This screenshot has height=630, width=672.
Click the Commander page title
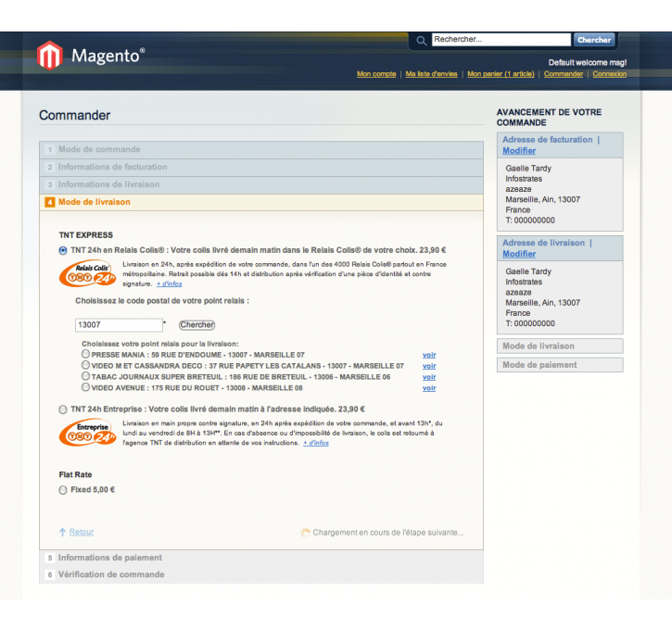74,115
